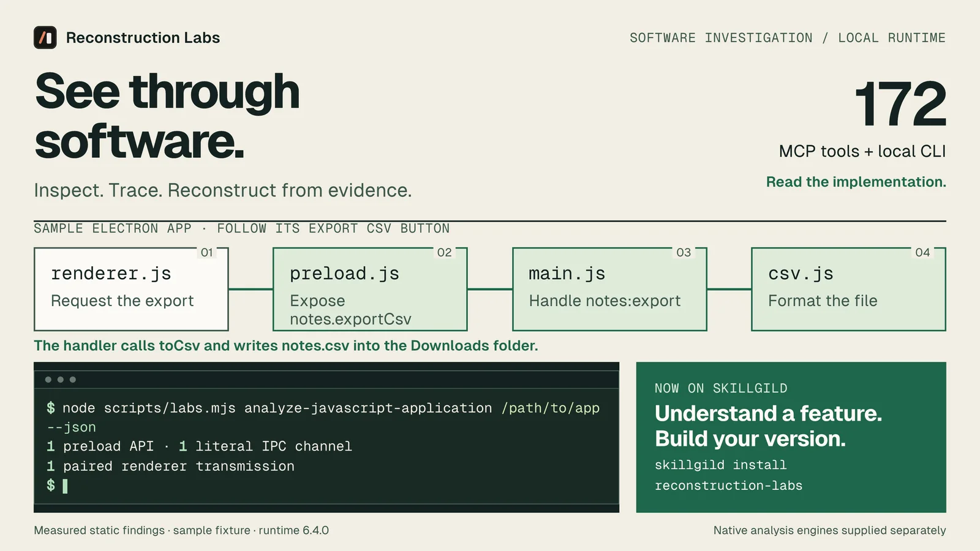Click the '/path/to/app' argument in terminal
The image size is (980, 551).
click(x=550, y=408)
